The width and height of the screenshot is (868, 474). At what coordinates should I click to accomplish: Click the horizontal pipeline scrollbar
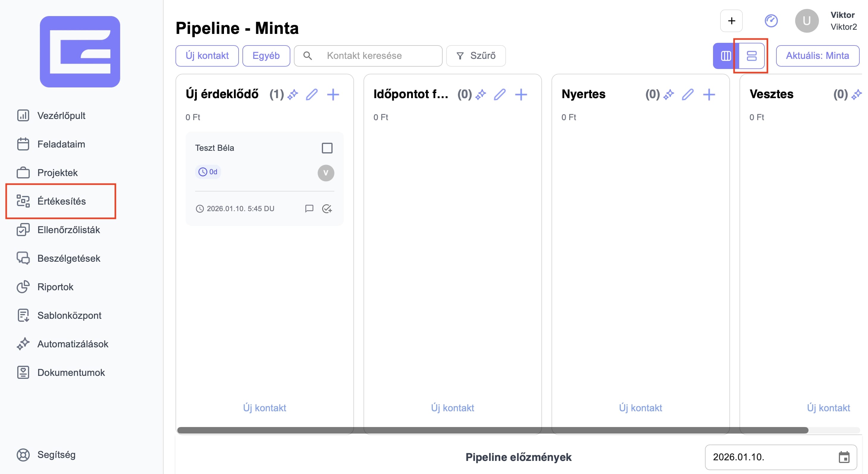click(492, 430)
